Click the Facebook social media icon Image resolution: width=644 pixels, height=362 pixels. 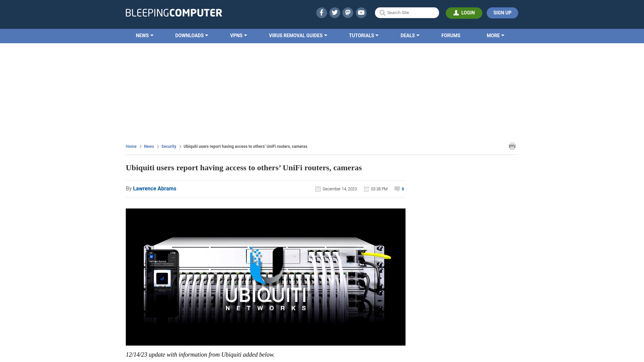322,12
